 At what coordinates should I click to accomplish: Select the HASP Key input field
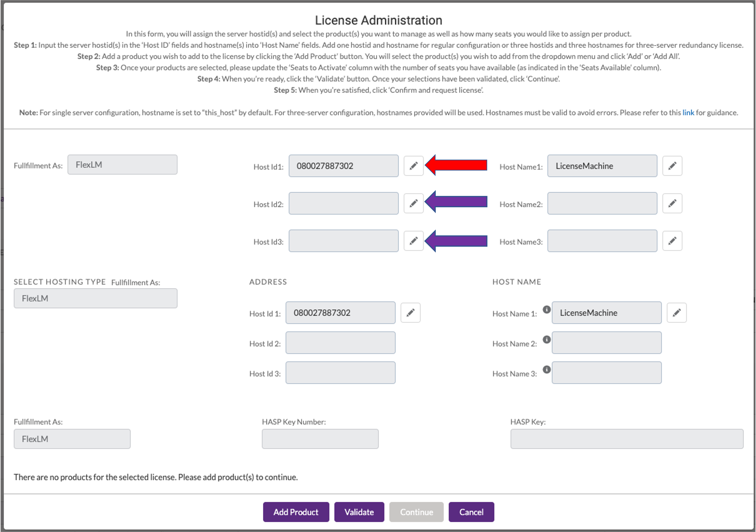[x=626, y=439]
